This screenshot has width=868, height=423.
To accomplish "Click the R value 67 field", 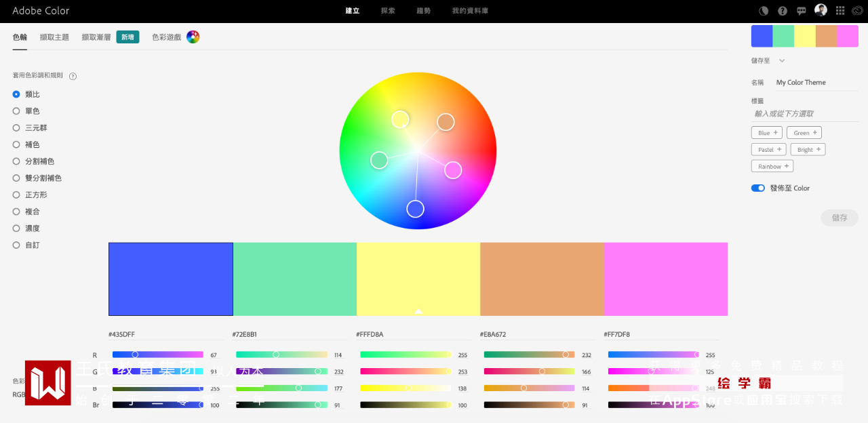I will [214, 355].
